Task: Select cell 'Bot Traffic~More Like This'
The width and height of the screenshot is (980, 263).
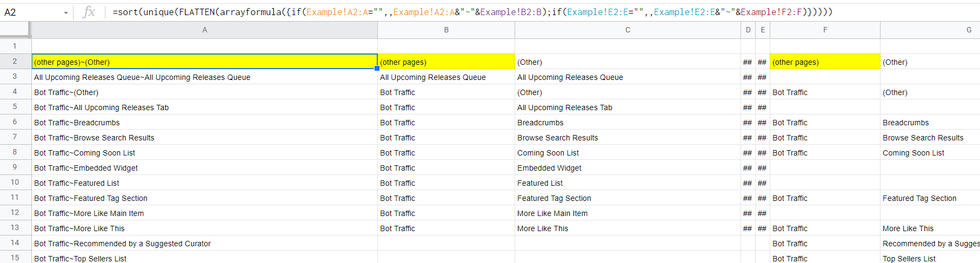Action: coord(205,228)
